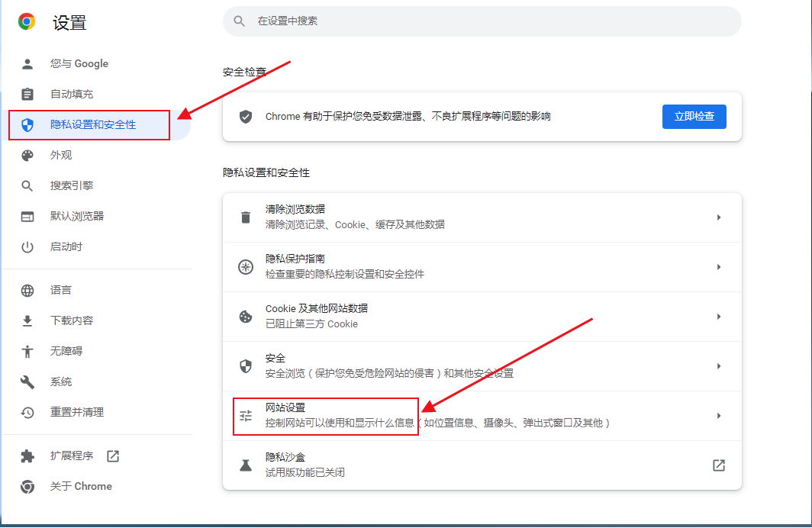812x528 pixels.
Task: Click the compass icon for 隐私保护指南
Action: (x=246, y=267)
